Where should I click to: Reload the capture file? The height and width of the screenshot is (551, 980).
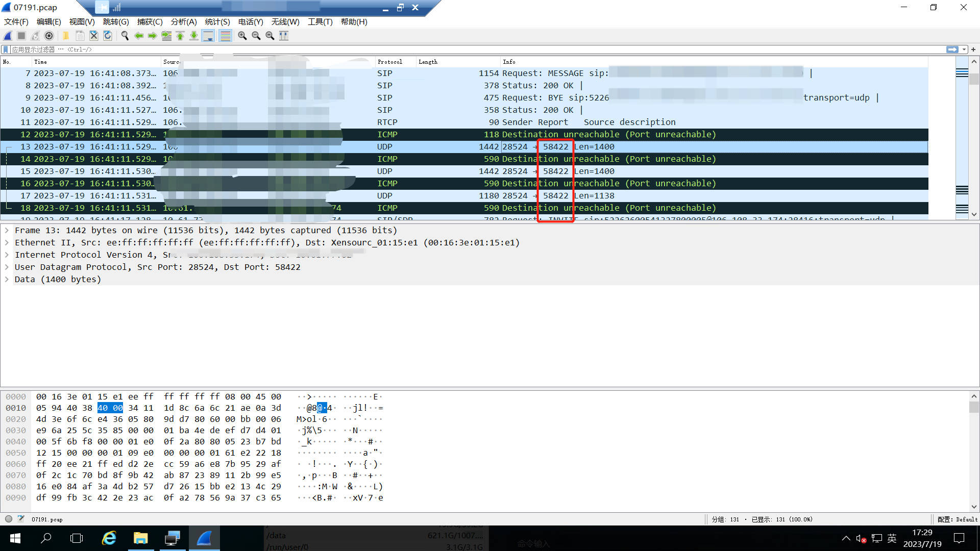[x=108, y=36]
